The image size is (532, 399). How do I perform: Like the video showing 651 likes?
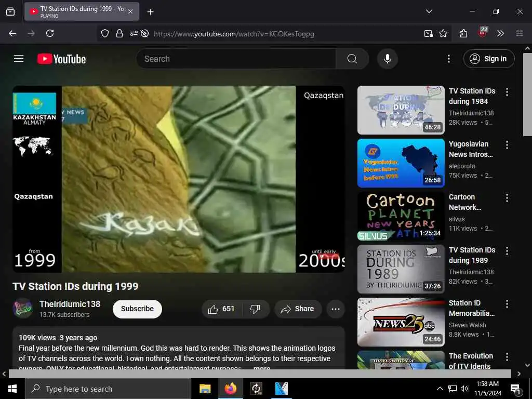point(222,309)
